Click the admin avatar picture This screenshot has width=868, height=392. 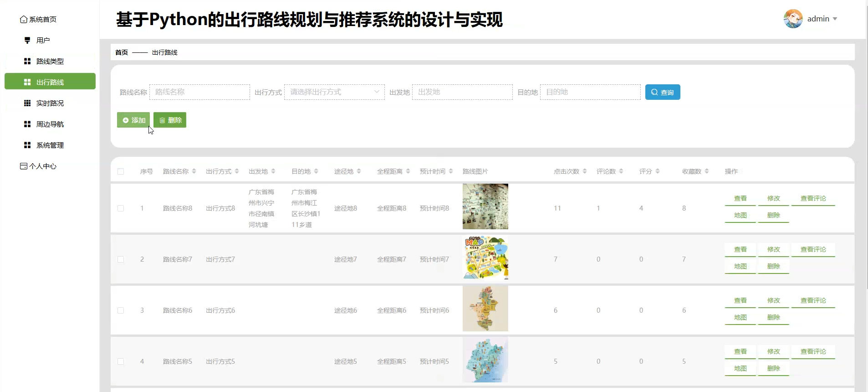pos(793,19)
